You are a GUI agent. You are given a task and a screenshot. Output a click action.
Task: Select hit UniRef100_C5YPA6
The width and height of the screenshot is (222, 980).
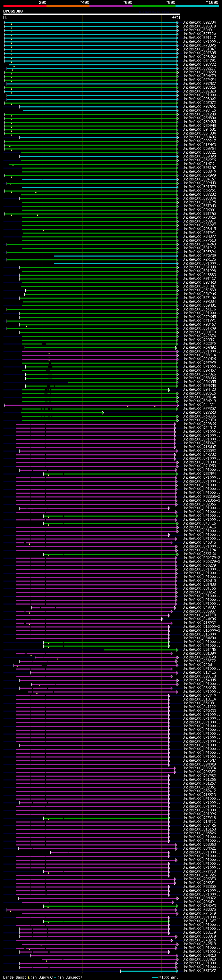(x=199, y=294)
